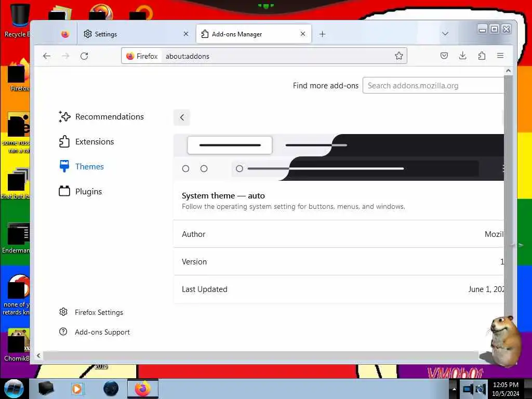
Task: Go back to themes list arrow button
Action: (x=182, y=117)
